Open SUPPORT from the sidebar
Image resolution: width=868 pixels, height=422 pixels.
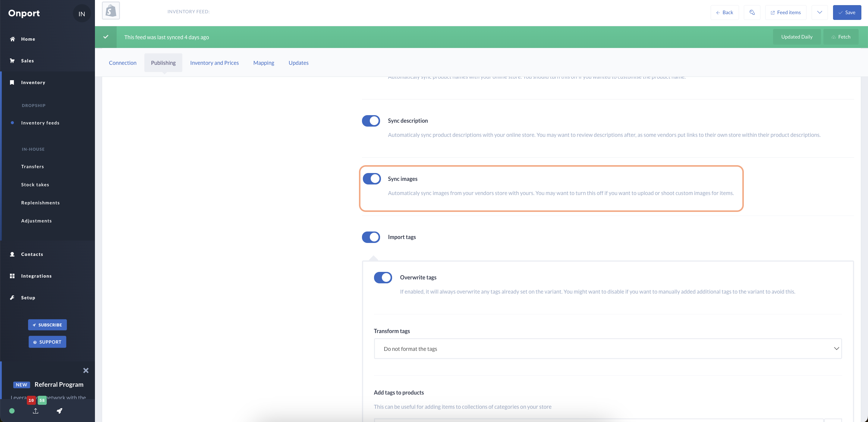(47, 342)
